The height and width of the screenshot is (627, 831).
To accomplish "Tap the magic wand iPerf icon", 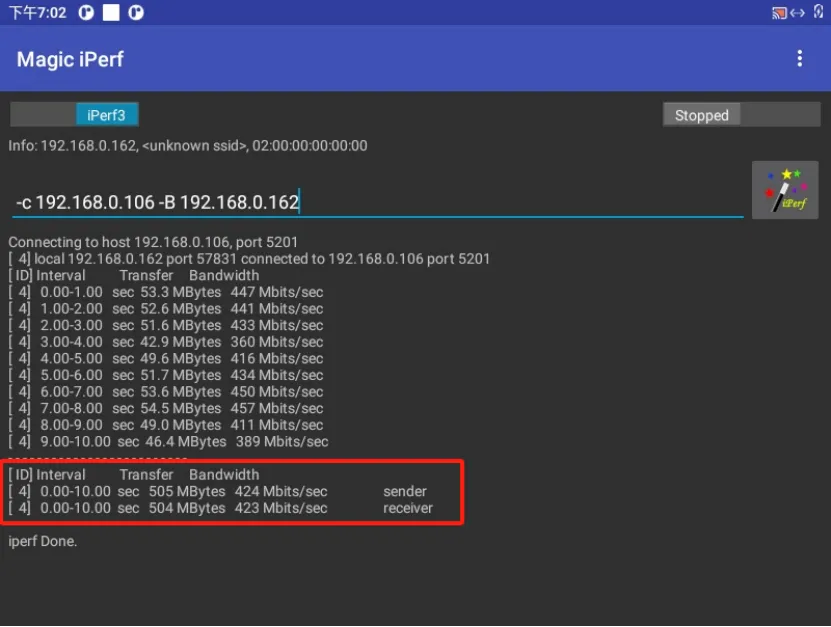I will pyautogui.click(x=785, y=189).
